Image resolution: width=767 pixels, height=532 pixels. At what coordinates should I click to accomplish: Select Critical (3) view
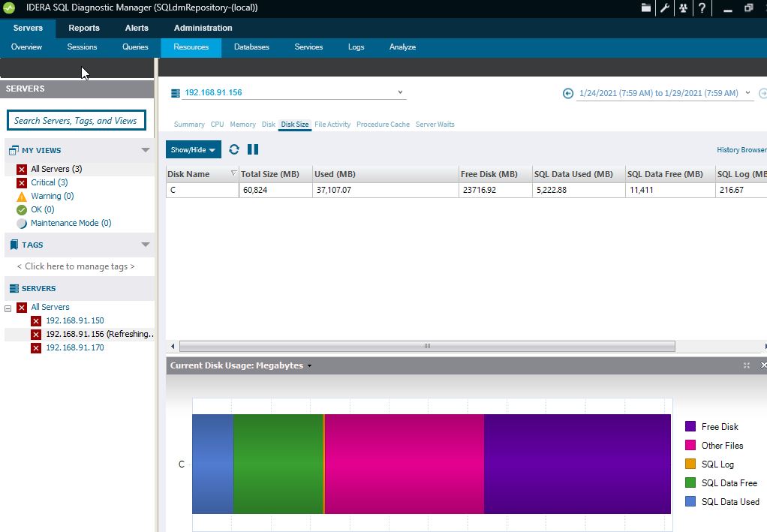click(50, 182)
